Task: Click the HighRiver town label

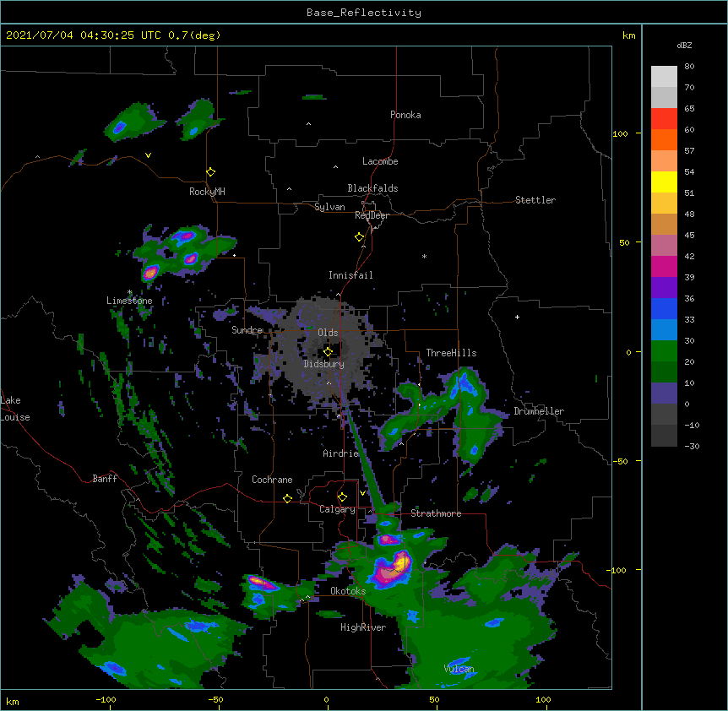Action: 363,627
